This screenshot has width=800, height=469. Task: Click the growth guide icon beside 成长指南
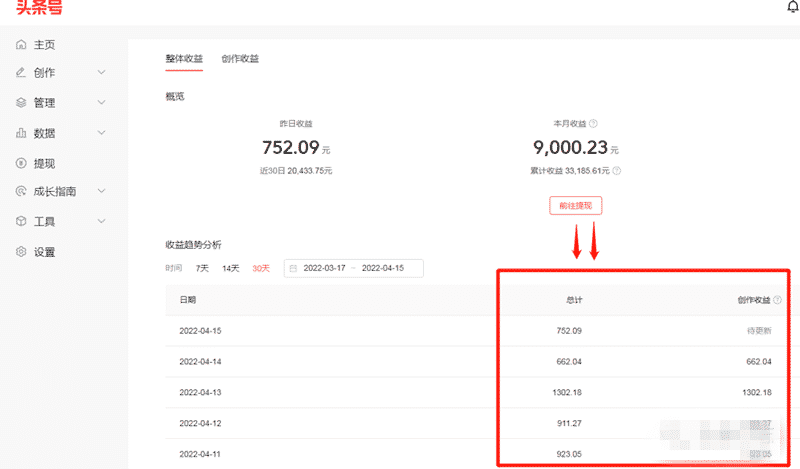pos(21,191)
